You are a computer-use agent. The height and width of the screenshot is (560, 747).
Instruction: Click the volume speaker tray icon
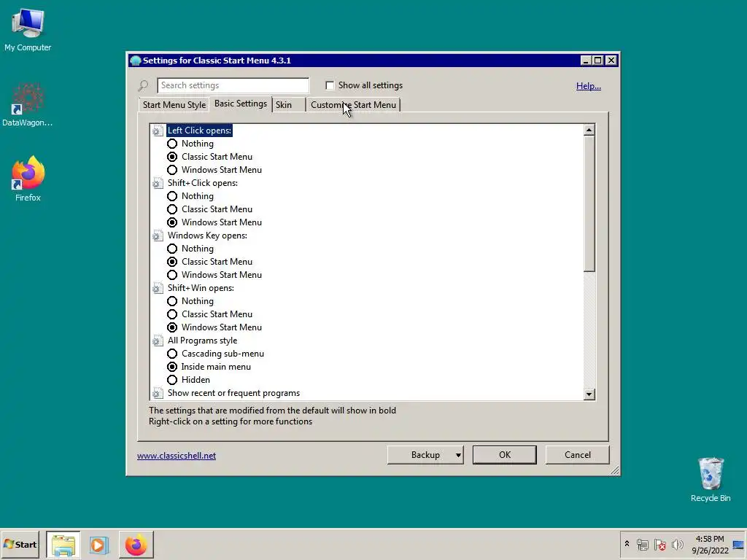tap(677, 544)
